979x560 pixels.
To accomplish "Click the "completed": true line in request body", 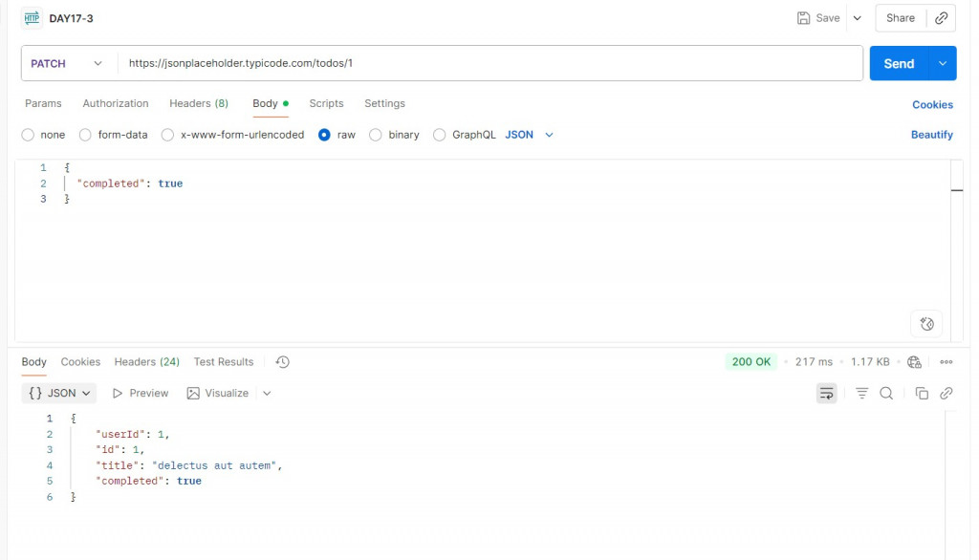I will click(x=130, y=183).
